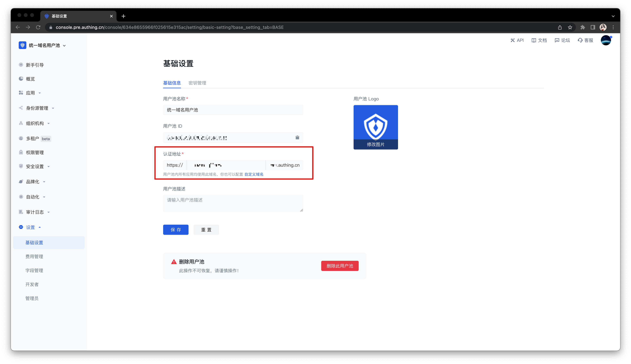The width and height of the screenshot is (631, 364).
Task: Bookmark this page with star icon
Action: point(570,27)
